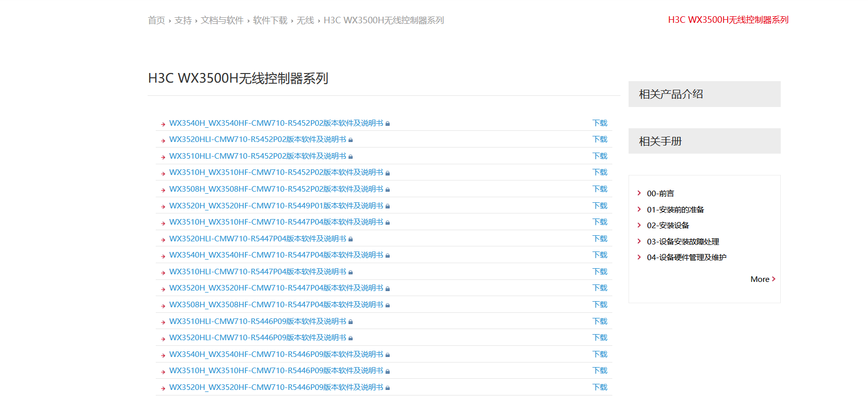Click 下载 for WX3510HLI-CMW710-R5446P09
The image size is (868, 396).
coord(600,321)
